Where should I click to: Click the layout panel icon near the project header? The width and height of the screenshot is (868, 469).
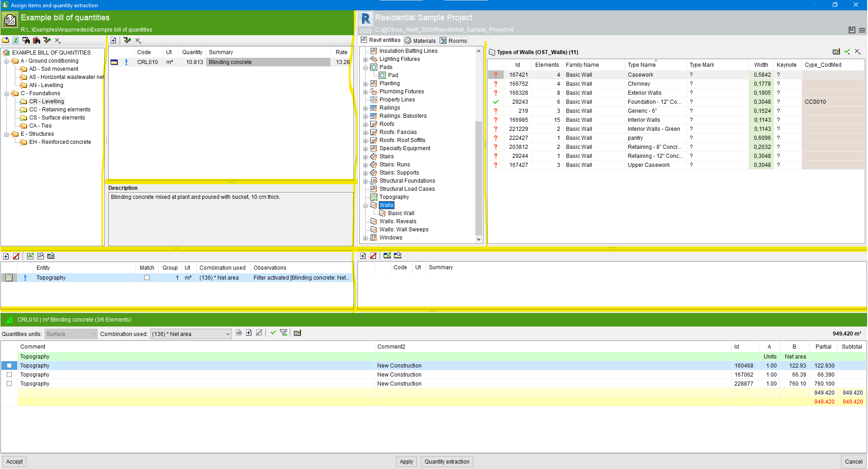pos(852,30)
